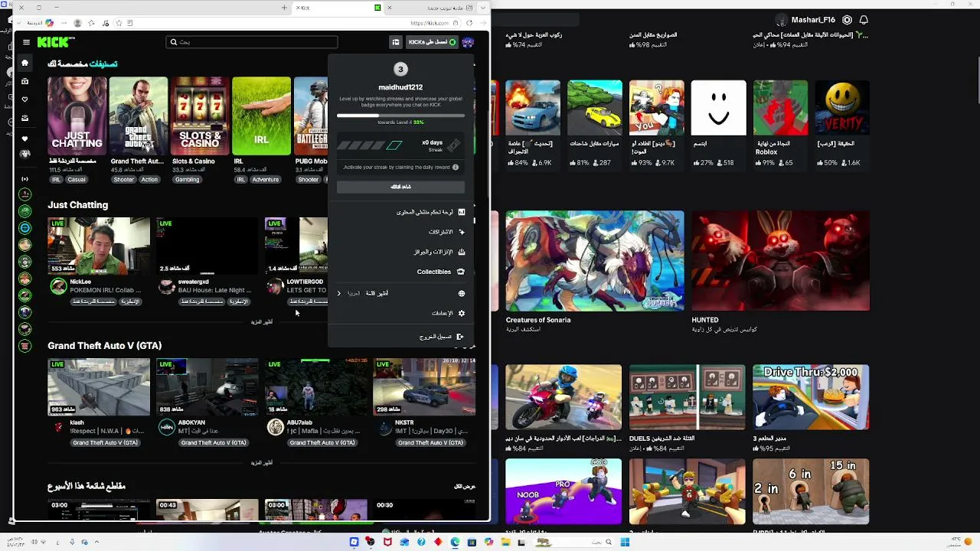The height and width of the screenshot is (551, 980).
Task: Open File Explorer from the taskbar
Action: click(x=505, y=543)
